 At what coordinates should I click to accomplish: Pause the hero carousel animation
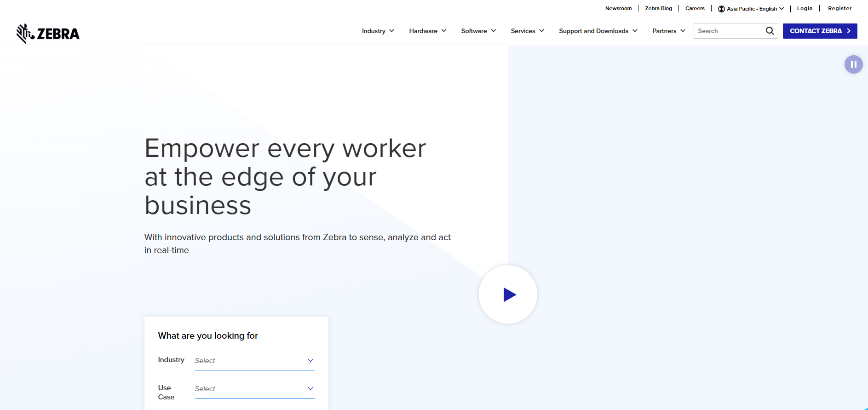pyautogui.click(x=853, y=64)
